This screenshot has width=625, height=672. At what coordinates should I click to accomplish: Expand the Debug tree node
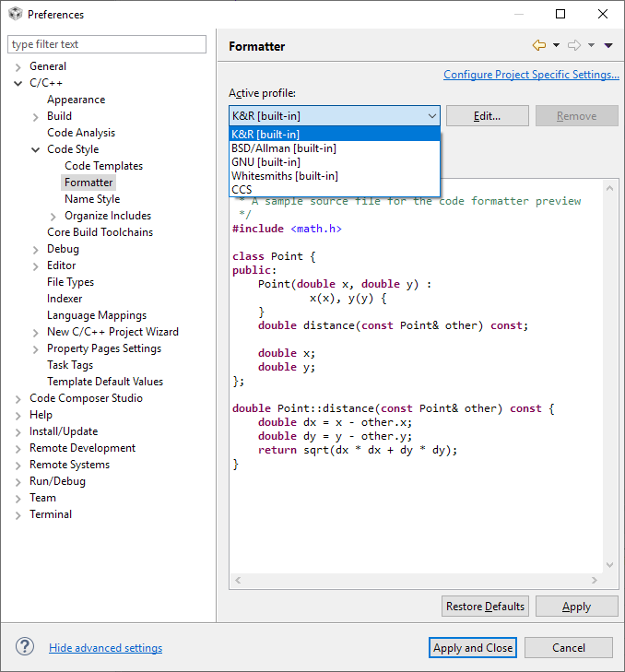pos(36,250)
